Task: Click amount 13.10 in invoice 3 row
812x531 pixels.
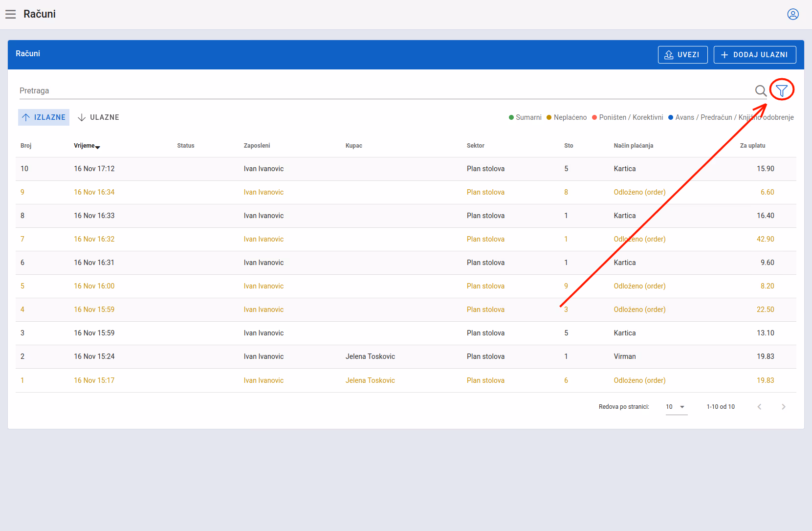Action: click(766, 333)
